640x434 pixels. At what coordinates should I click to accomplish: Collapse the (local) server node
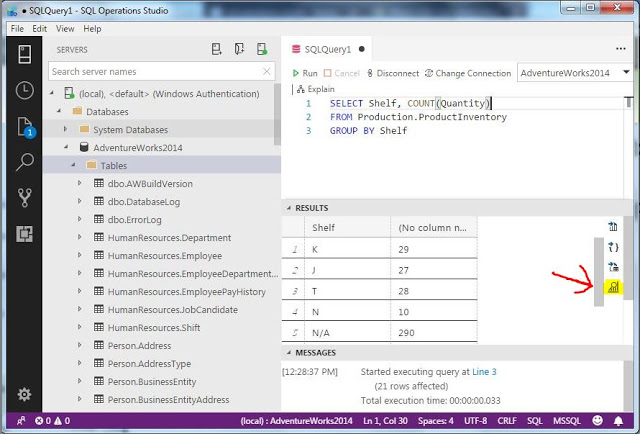tap(52, 93)
